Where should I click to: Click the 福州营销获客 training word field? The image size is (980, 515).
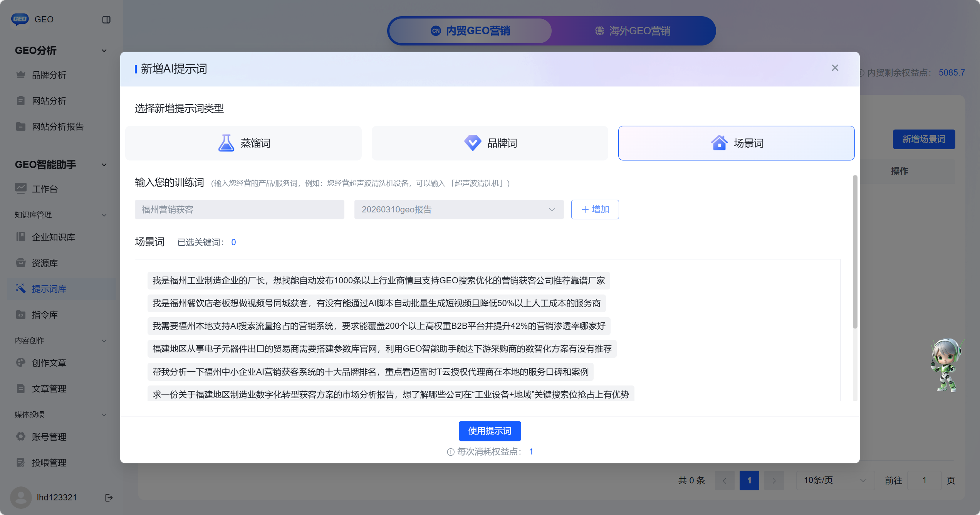[x=239, y=209]
